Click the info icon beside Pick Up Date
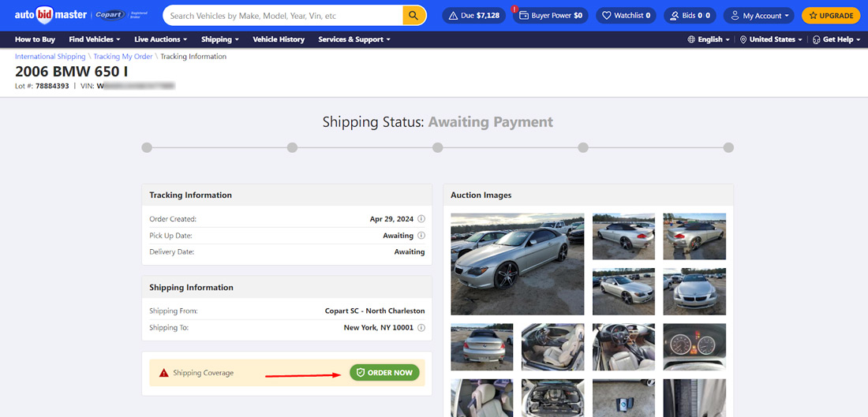The width and height of the screenshot is (868, 417). click(421, 236)
